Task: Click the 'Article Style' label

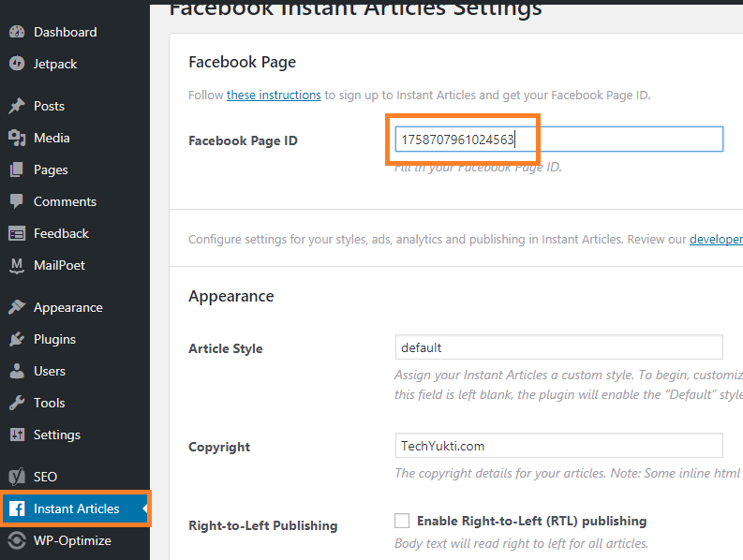Action: click(226, 348)
